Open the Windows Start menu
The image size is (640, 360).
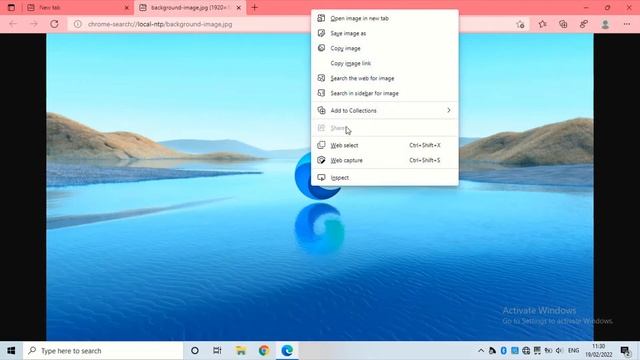click(x=11, y=351)
